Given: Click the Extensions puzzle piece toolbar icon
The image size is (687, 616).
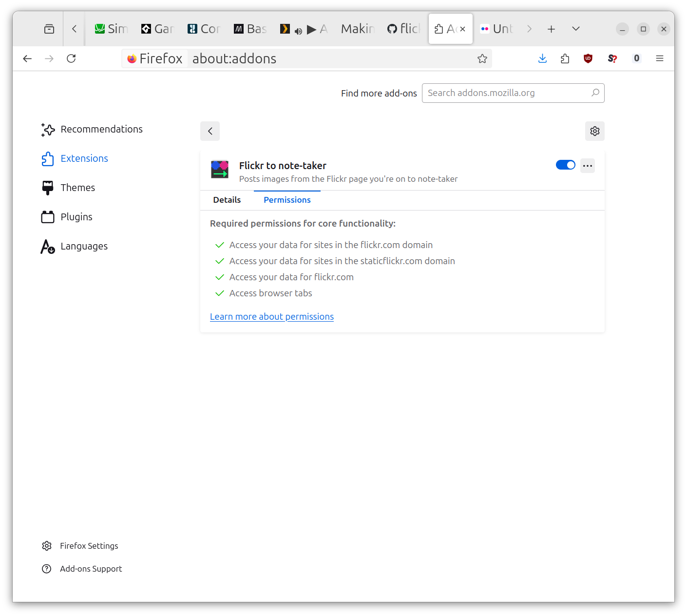Looking at the screenshot, I should click(x=565, y=58).
